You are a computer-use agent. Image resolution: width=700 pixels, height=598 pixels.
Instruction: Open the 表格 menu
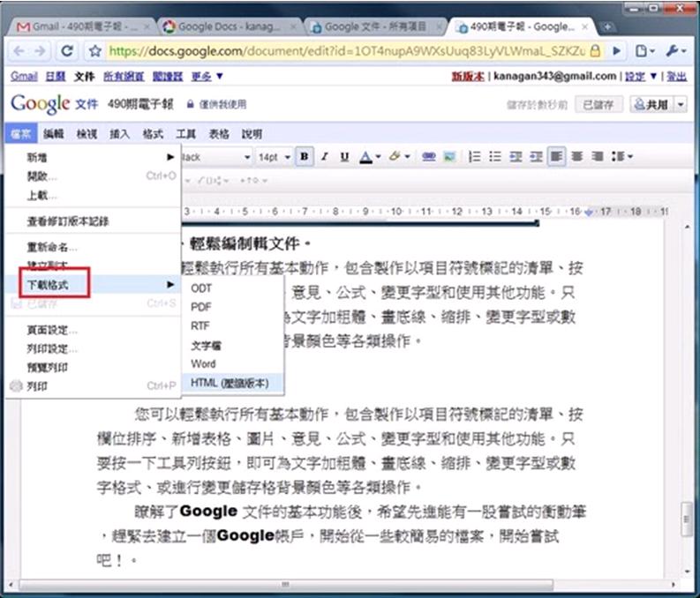click(219, 134)
